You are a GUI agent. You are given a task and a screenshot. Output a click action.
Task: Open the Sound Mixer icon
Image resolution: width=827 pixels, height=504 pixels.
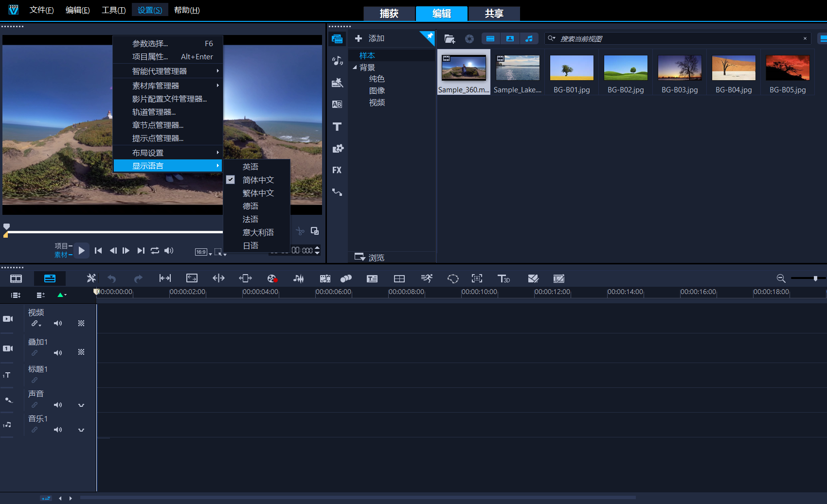(299, 278)
